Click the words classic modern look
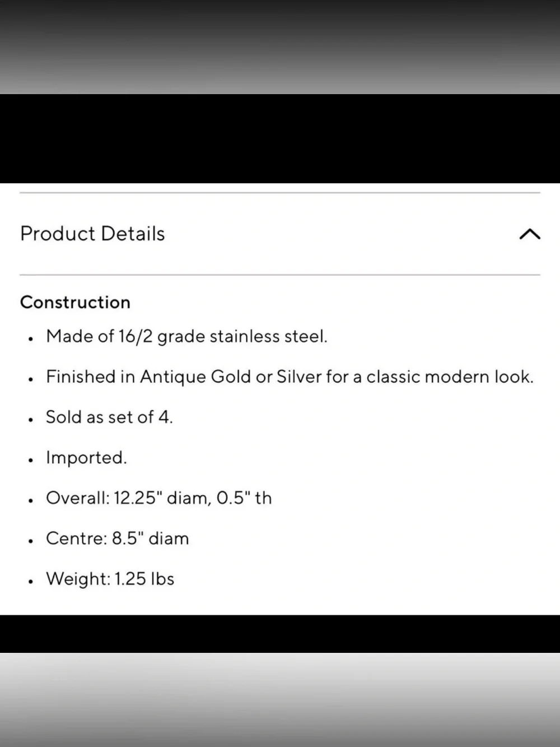This screenshot has height=747, width=560. (x=450, y=377)
